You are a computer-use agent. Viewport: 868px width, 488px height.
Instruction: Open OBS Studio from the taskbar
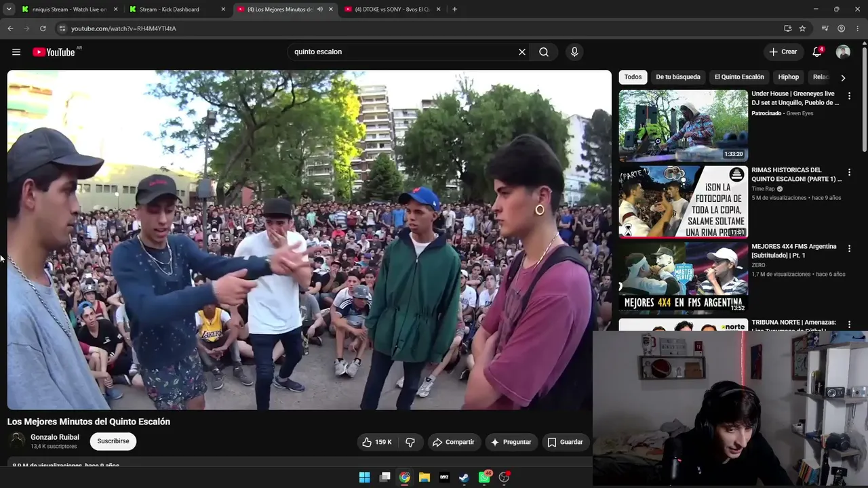(504, 477)
